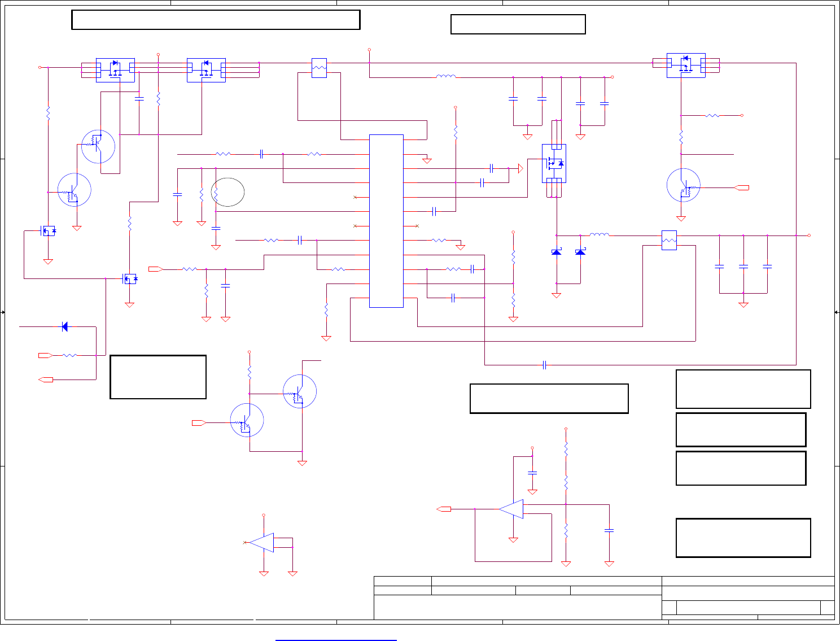The width and height of the screenshot is (840, 641).
Task: Select the boxed sense resistor at the top center
Action: [319, 68]
